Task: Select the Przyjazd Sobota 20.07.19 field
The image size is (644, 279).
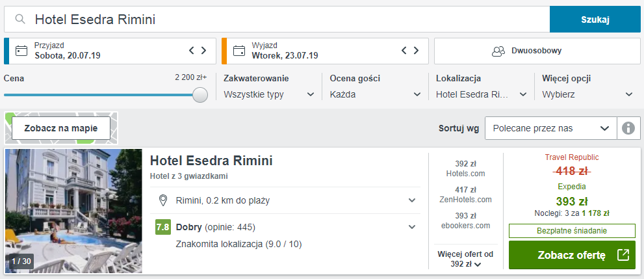Action: click(x=110, y=51)
